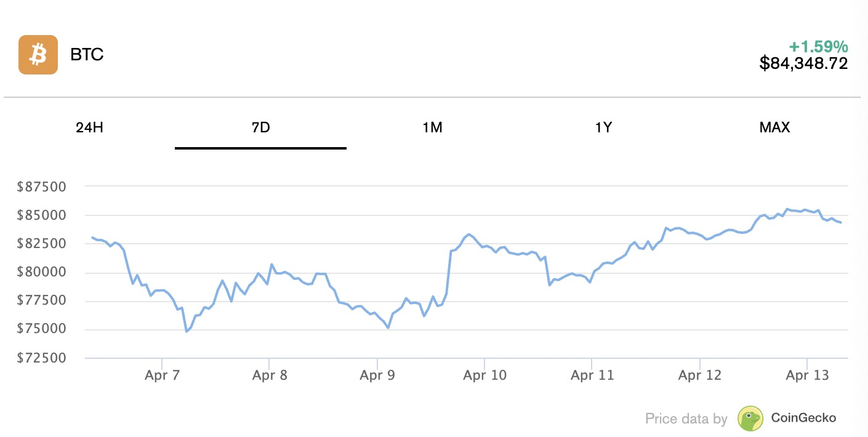Click the orange Bitcoin logo icon
Viewport: 868px width, 437px height.
point(38,55)
